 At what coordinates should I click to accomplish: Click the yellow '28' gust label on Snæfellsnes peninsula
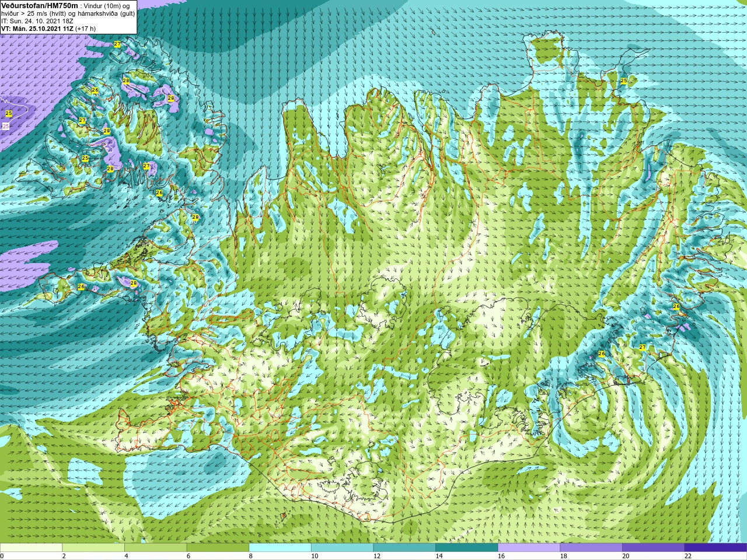134,283
